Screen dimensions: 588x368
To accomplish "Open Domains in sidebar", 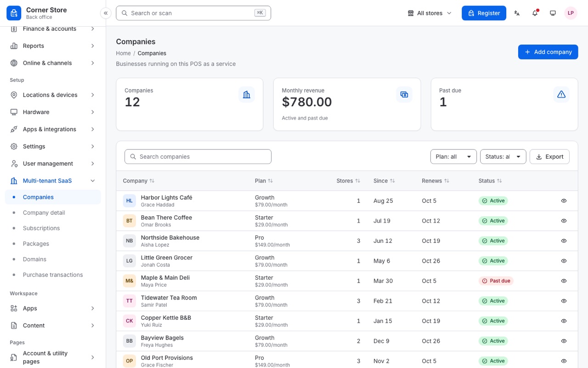I will [x=53, y=259].
